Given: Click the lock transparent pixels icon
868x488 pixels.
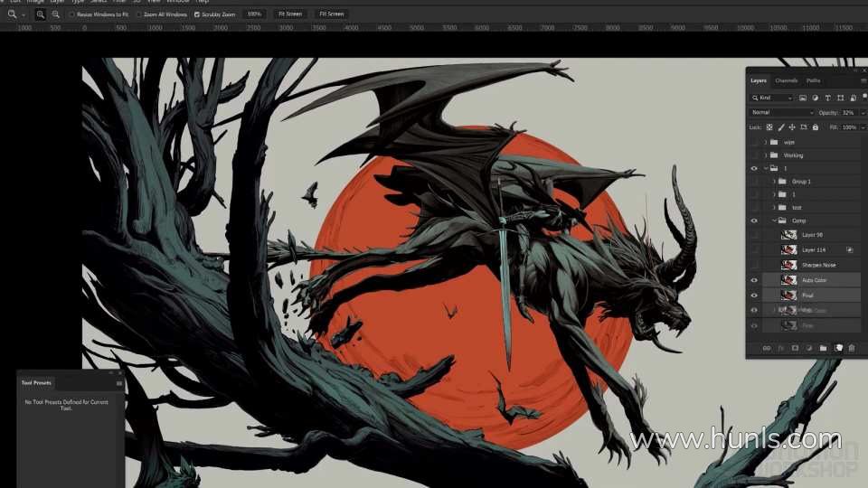Looking at the screenshot, I should pos(769,127).
